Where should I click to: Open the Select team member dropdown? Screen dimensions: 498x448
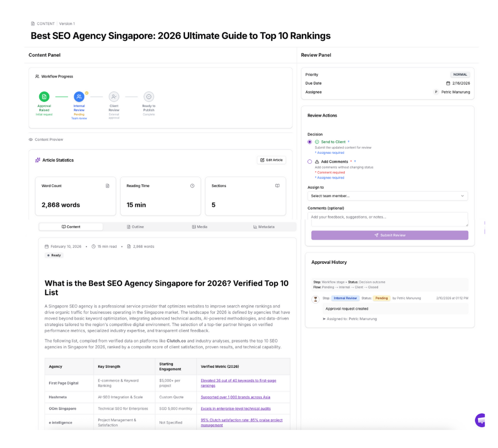point(389,196)
